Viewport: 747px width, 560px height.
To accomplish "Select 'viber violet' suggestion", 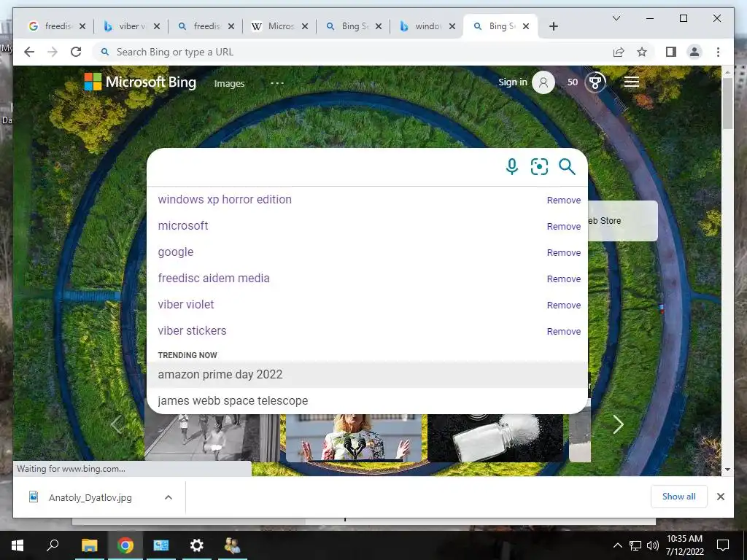I will [186, 304].
